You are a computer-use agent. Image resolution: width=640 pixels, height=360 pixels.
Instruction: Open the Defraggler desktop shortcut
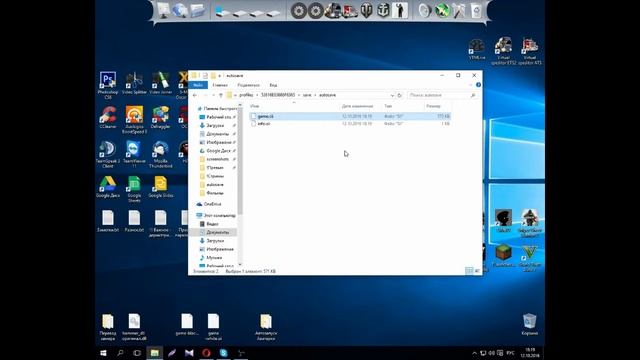160,118
